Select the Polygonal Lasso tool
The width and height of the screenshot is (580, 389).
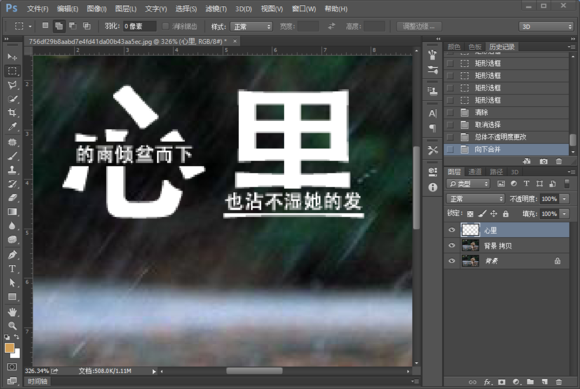[x=12, y=85]
